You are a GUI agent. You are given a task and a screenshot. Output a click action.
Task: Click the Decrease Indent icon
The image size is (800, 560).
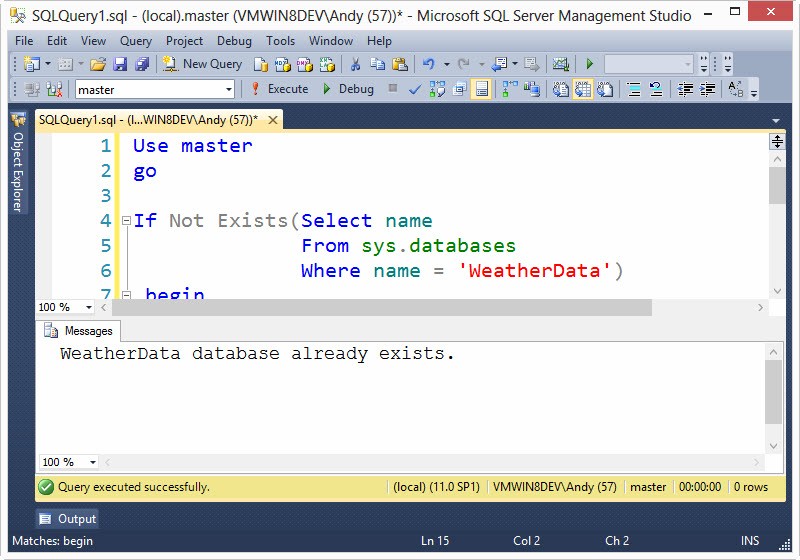[x=685, y=89]
